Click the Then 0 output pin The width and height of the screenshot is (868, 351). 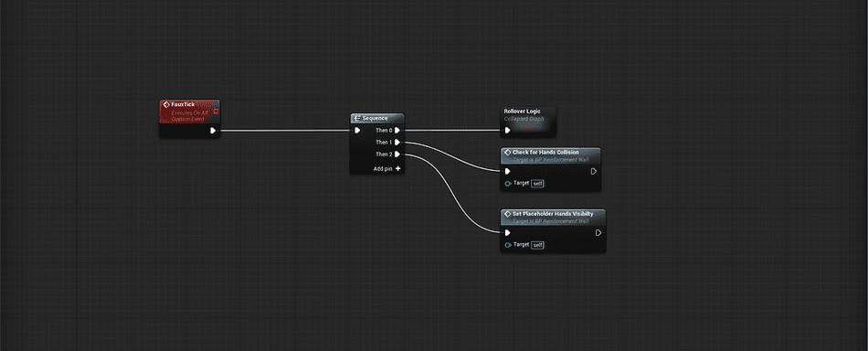[x=397, y=131]
